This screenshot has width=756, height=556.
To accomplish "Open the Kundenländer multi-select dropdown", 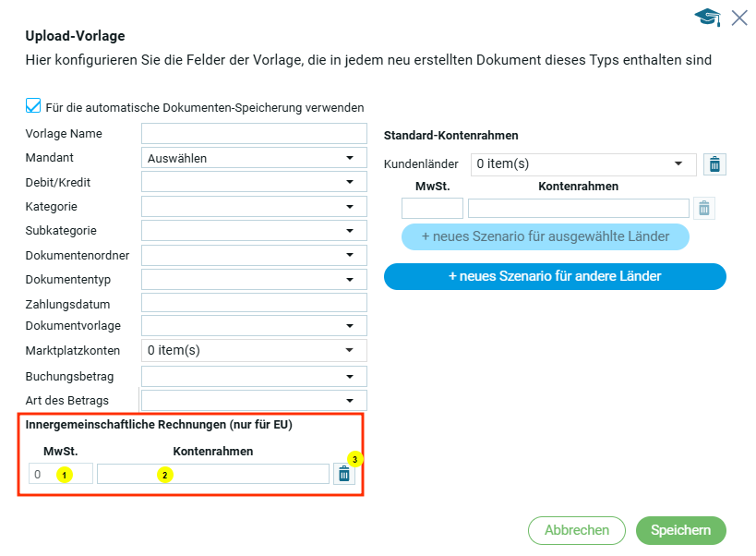I will (582, 164).
